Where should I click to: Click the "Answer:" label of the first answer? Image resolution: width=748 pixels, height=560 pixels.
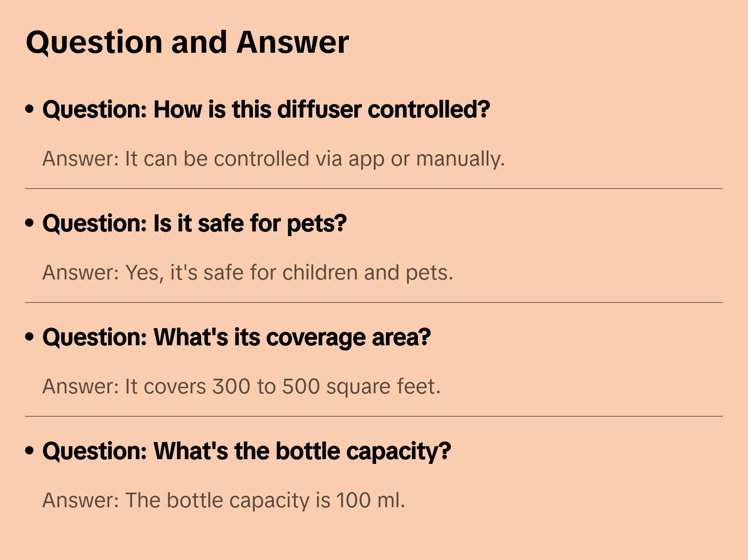[81, 159]
